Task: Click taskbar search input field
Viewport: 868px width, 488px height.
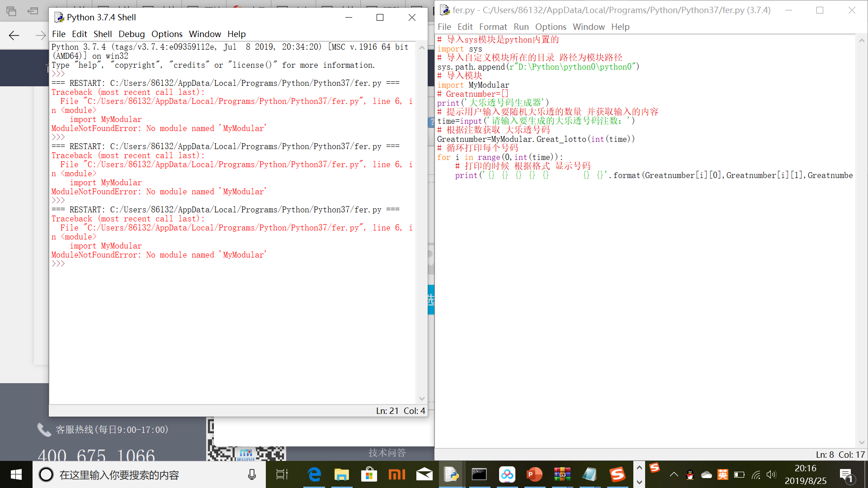Action: pos(149,474)
